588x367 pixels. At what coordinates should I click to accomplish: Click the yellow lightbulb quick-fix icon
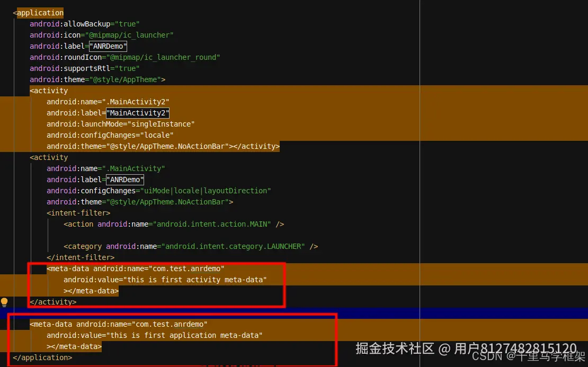[4, 302]
